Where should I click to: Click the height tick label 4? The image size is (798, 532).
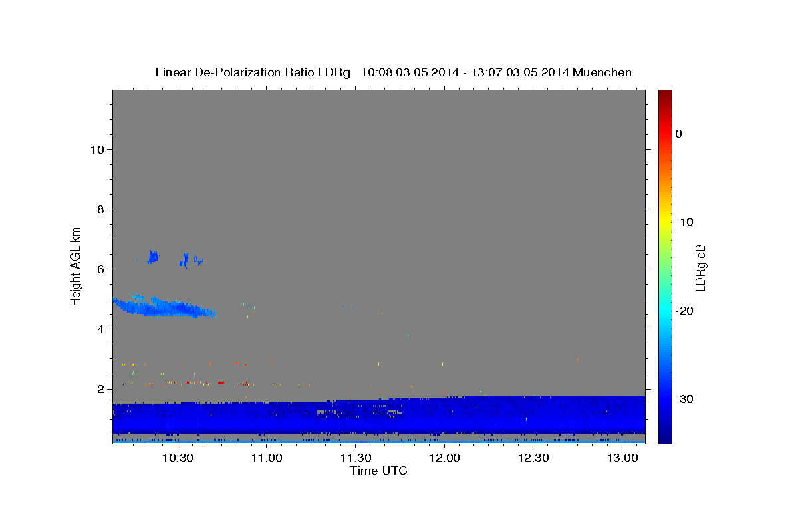(x=100, y=329)
